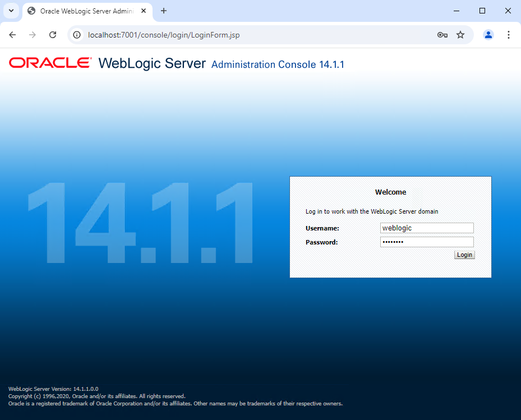521x420 pixels.
Task: View site information icon in address bar
Action: 77,35
